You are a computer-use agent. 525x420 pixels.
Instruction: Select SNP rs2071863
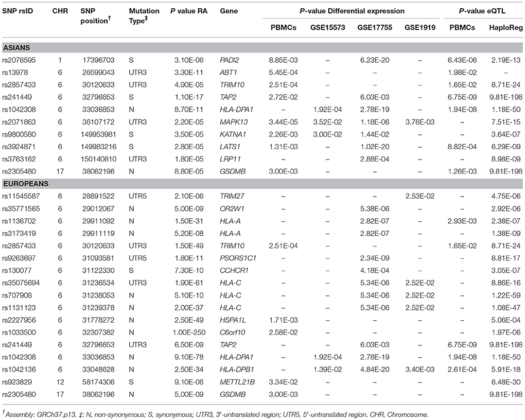pos(19,122)
